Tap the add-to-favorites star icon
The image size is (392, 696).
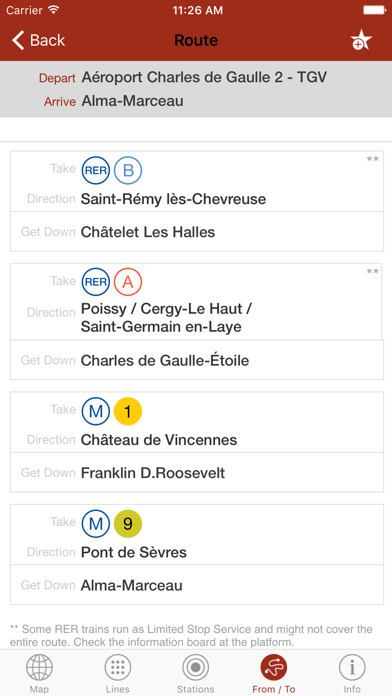tap(361, 40)
